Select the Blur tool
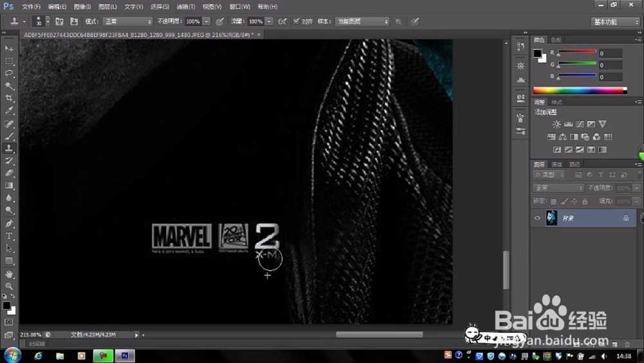The width and height of the screenshot is (644, 363). [x=9, y=198]
